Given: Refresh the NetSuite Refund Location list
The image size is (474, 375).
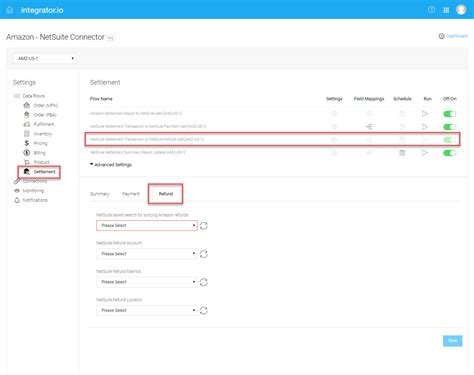Looking at the screenshot, I should click(x=204, y=311).
